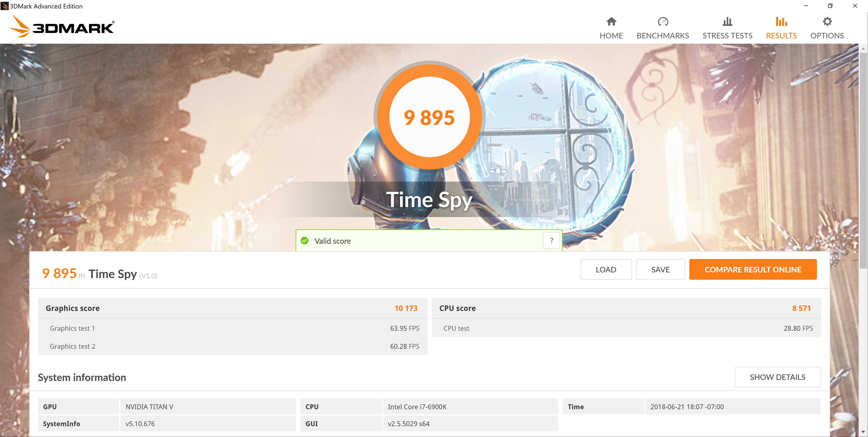Click the scrollbar down arrow

pos(863,432)
